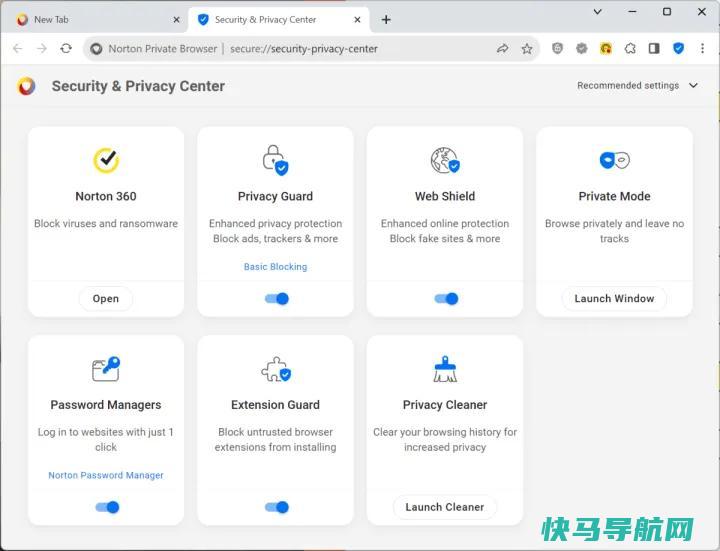
Task: Click the Extension Guard puzzle icon
Action: click(276, 369)
